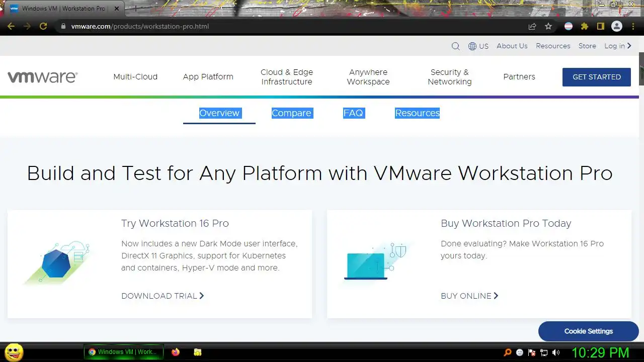Open the Chrome profile avatar

[x=617, y=26]
